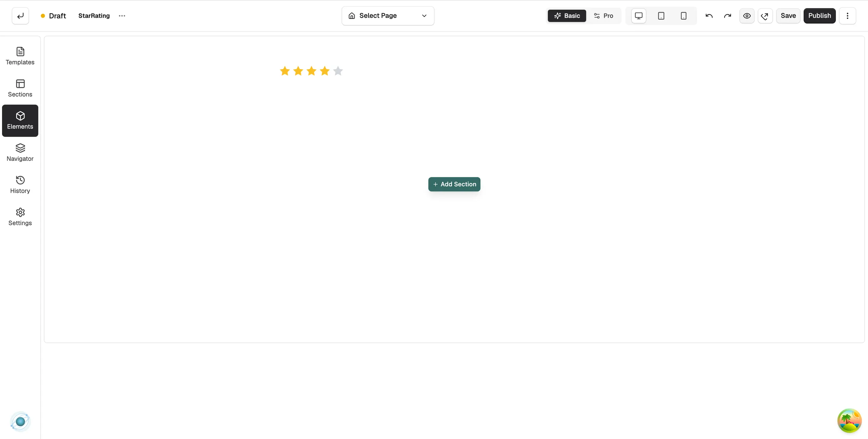Switch to Basic mode

[567, 16]
